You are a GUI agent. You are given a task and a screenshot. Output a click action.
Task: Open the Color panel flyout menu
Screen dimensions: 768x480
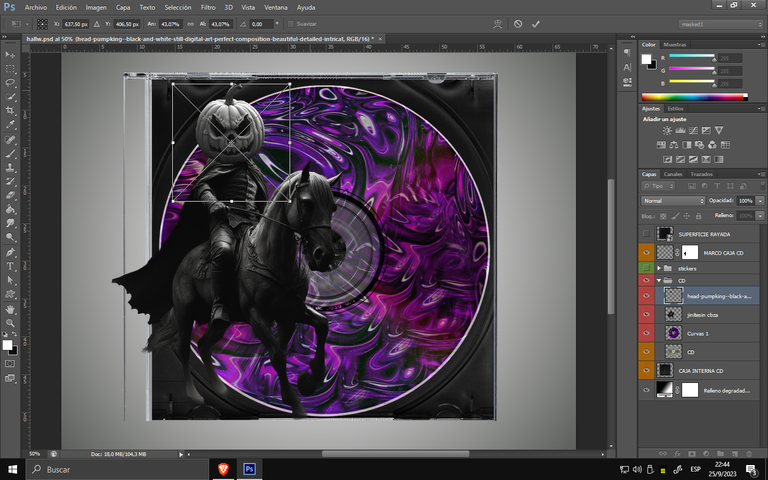pos(761,45)
